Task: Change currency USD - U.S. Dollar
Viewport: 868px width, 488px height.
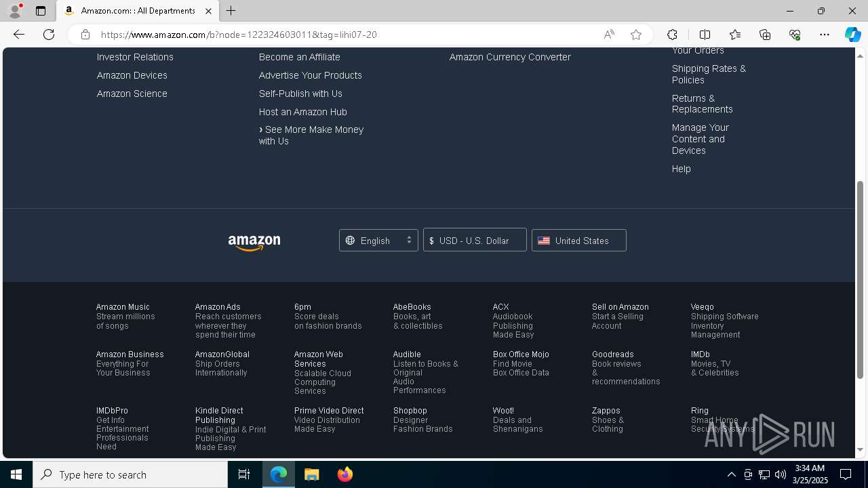Action: point(475,240)
